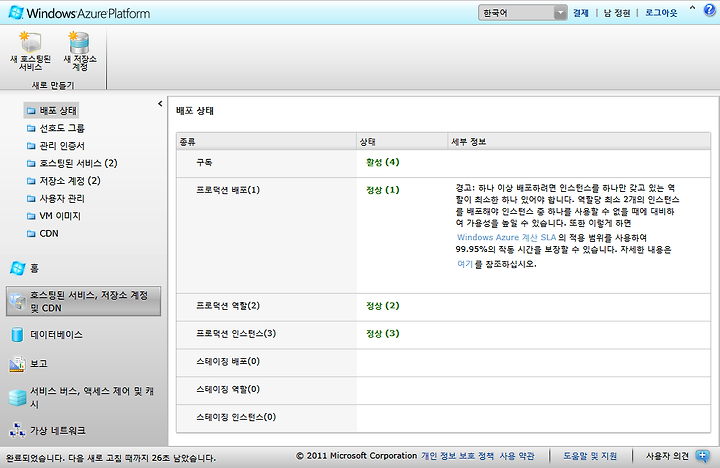Open the 결제 link
Image resolution: width=720 pixels, height=468 pixels.
581,13
